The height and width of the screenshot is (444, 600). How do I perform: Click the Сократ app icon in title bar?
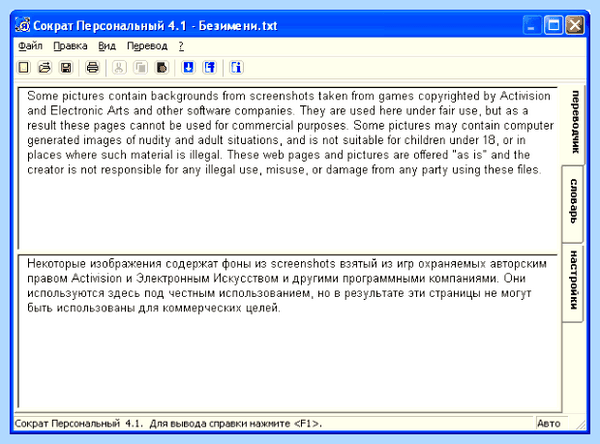(x=23, y=26)
